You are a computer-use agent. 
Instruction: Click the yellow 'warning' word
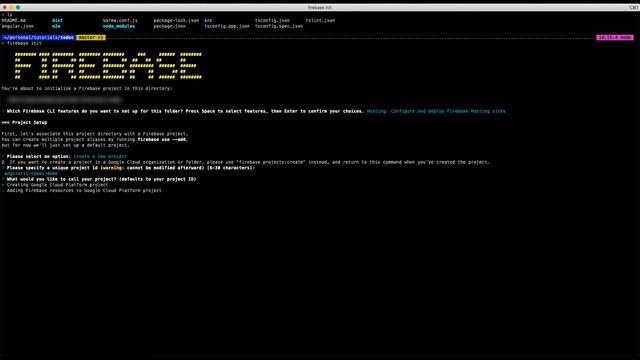pyautogui.click(x=112, y=168)
